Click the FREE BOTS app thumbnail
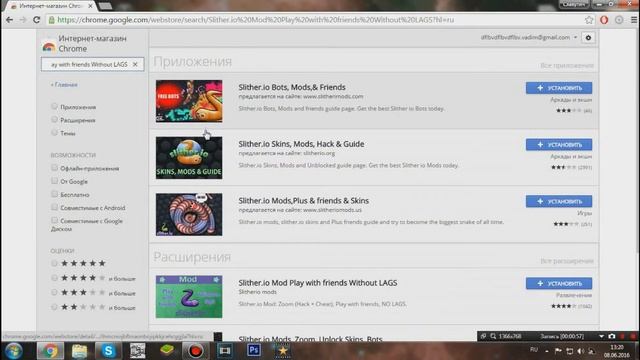The height and width of the screenshot is (360, 640). click(x=189, y=101)
